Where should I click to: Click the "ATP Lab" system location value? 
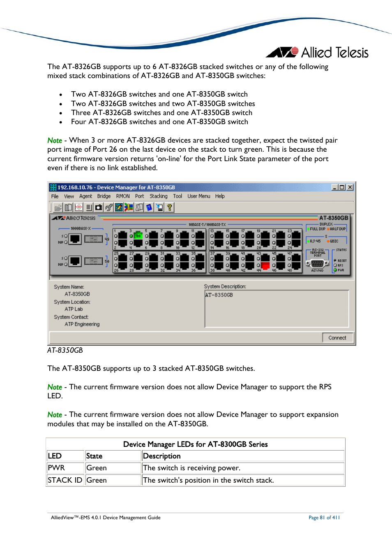(x=74, y=309)
